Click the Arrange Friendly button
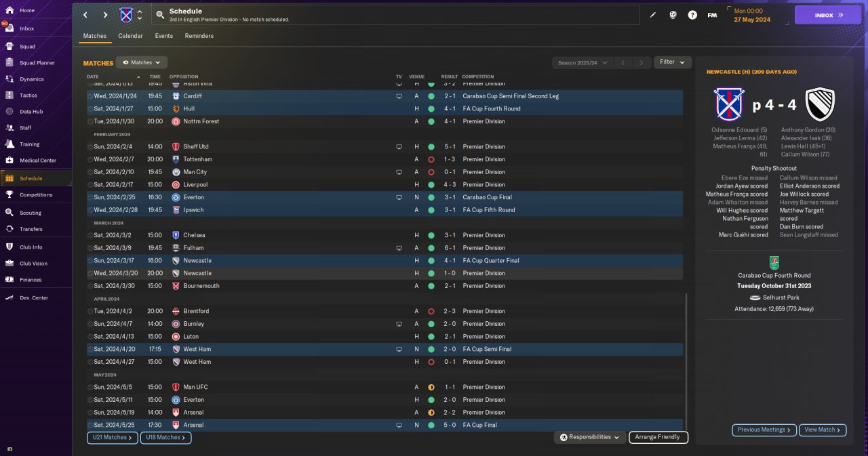 coord(658,437)
